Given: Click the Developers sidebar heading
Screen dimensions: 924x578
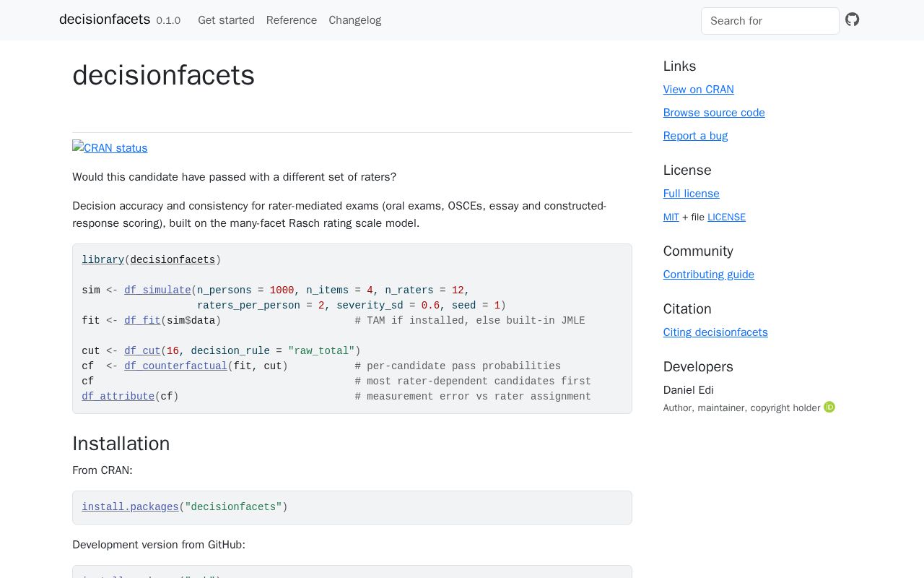Looking at the screenshot, I should pos(698,367).
